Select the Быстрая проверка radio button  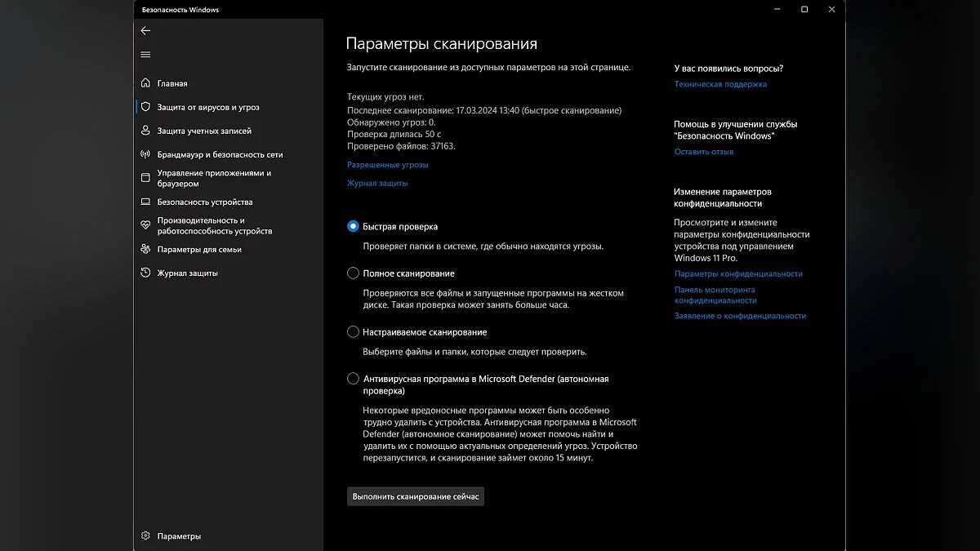[353, 226]
